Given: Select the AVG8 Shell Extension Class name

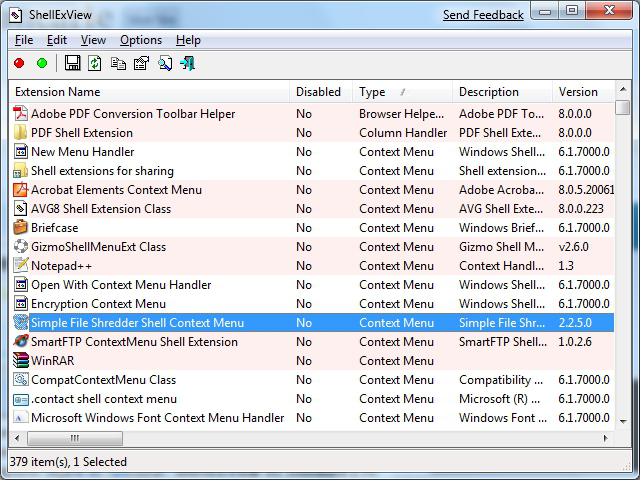Looking at the screenshot, I should (101, 209).
